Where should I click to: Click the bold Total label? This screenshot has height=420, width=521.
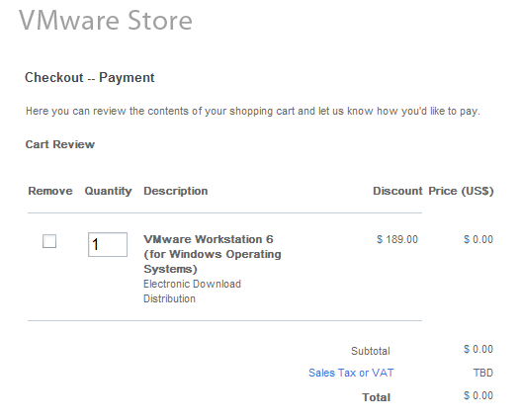tap(376, 397)
